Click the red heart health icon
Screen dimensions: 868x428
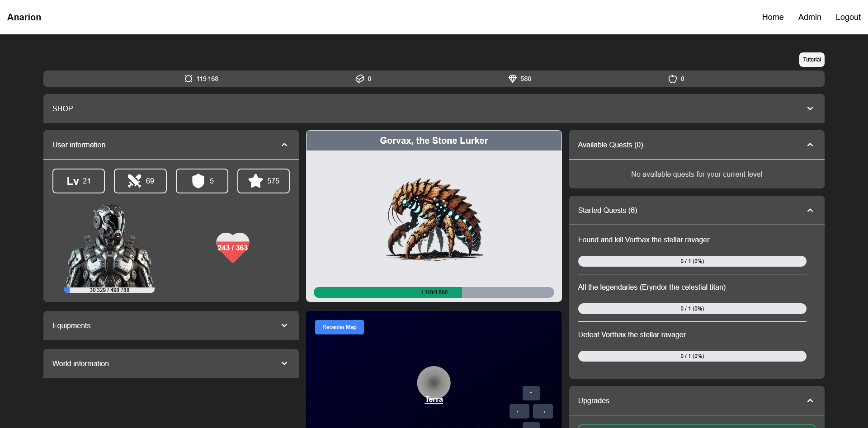pos(233,247)
